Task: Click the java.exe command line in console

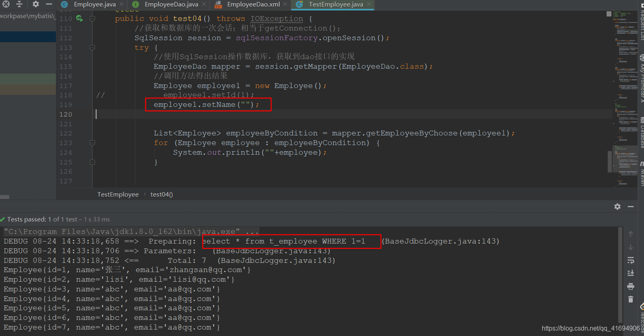Action: pos(132,232)
